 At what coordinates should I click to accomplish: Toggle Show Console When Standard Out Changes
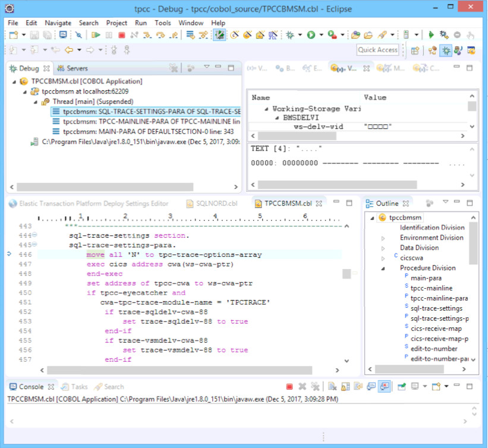pos(371,387)
